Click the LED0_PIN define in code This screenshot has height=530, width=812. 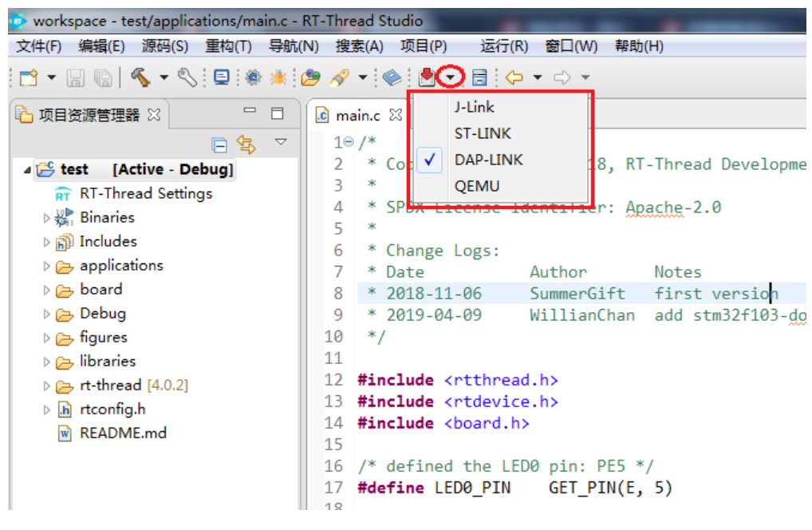[472, 488]
